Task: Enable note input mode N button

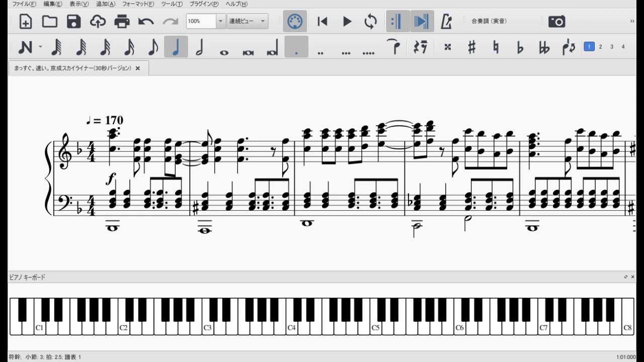Action: pos(25,47)
